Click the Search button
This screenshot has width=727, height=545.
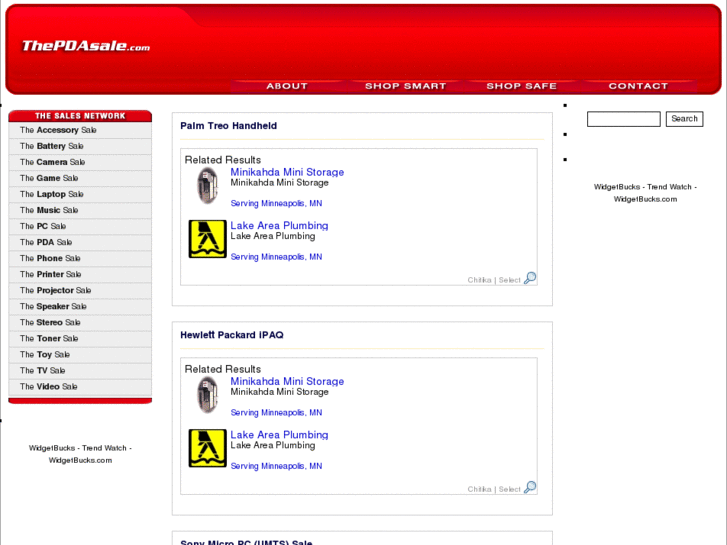[x=684, y=119]
